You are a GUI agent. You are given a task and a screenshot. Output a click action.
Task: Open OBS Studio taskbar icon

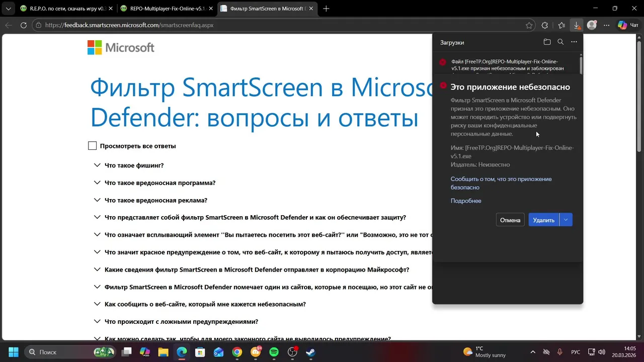[x=292, y=352]
